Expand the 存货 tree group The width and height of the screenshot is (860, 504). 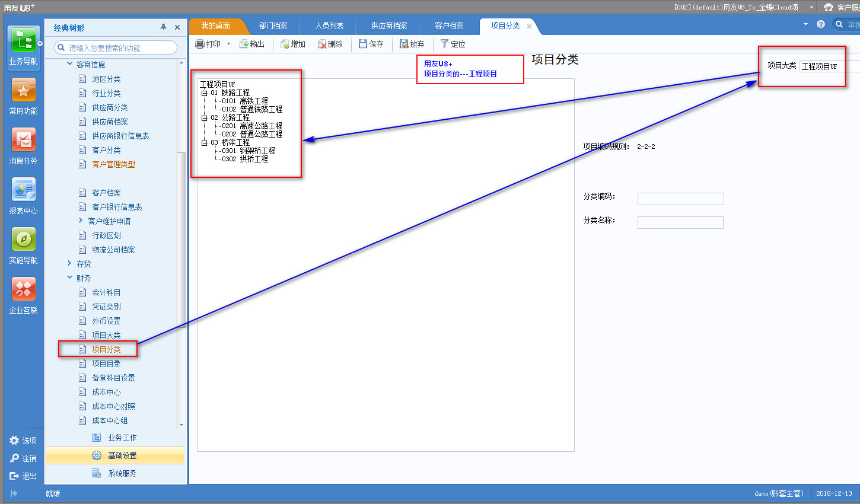(70, 264)
